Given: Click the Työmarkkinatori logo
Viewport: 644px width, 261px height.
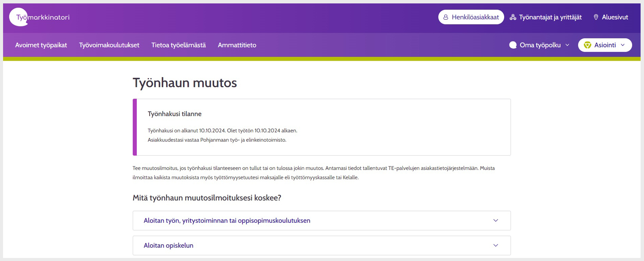Looking at the screenshot, I should 40,17.
